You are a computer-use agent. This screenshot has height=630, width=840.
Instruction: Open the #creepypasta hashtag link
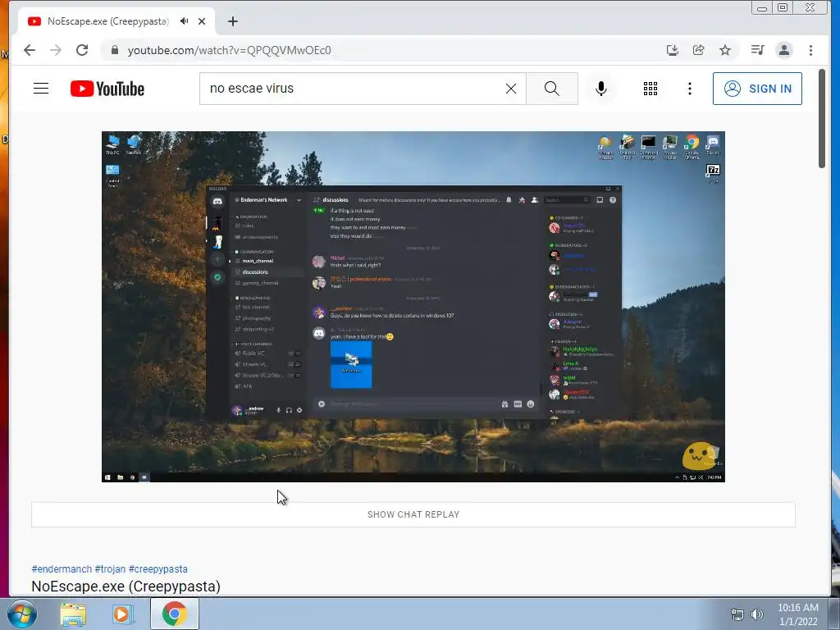pyautogui.click(x=158, y=569)
